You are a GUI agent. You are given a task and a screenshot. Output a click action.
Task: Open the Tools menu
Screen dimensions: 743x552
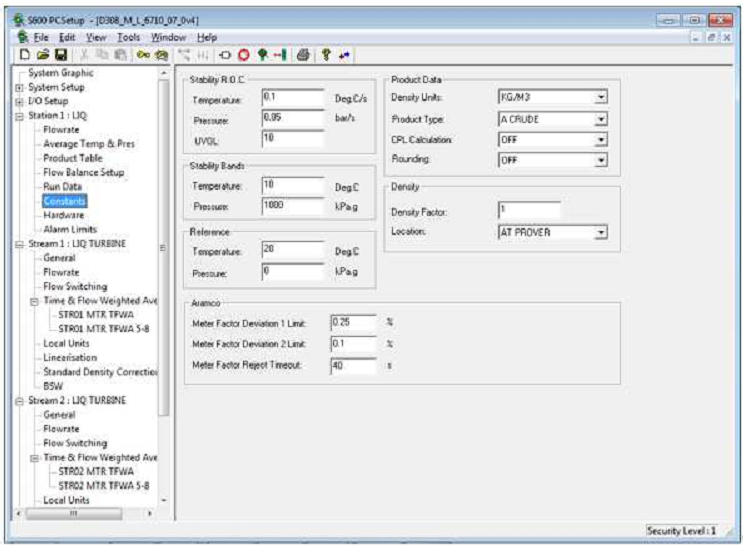(x=128, y=37)
